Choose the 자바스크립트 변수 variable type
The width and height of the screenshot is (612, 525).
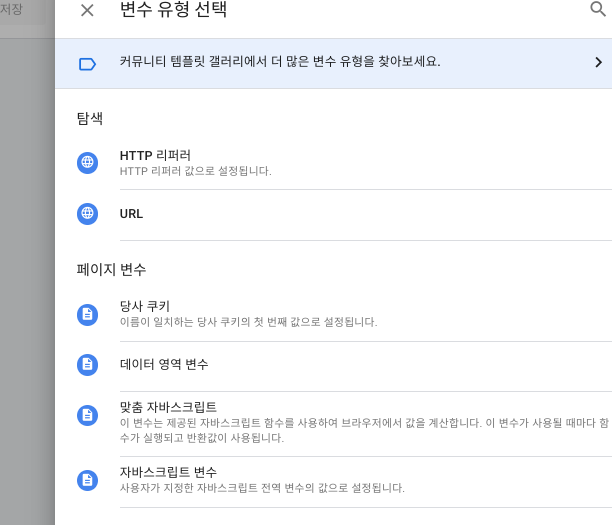tap(168, 472)
